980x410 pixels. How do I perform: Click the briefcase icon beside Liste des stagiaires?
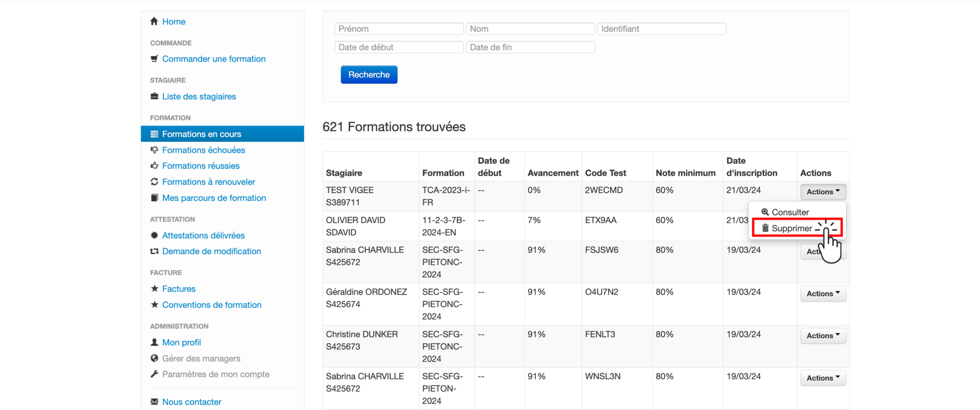154,96
